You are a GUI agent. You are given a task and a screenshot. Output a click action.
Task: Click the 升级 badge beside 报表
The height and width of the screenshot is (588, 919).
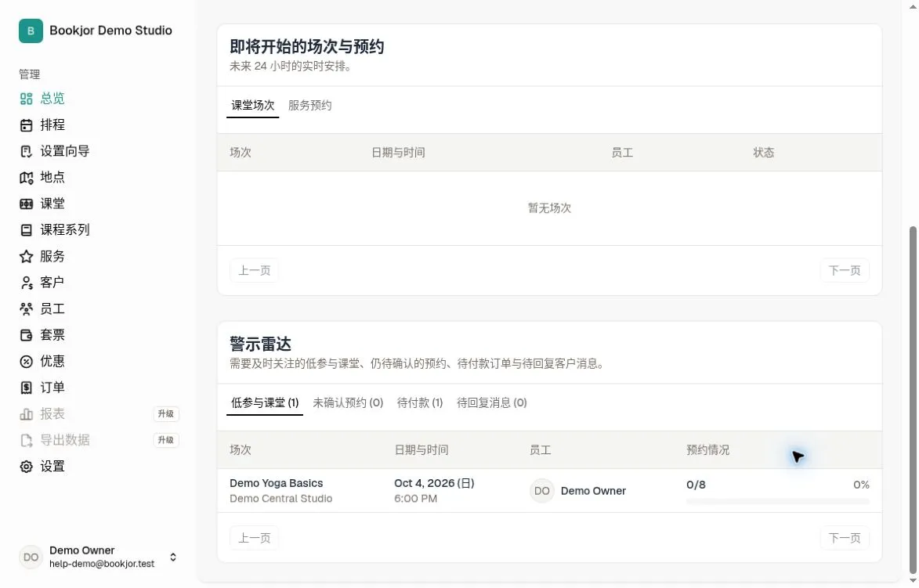point(166,414)
